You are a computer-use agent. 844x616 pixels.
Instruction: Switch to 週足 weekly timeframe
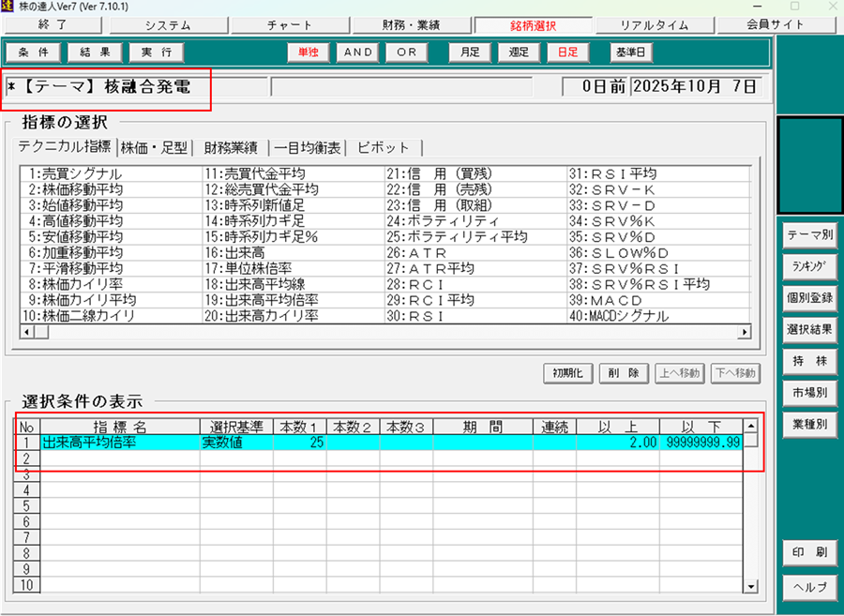pos(519,53)
